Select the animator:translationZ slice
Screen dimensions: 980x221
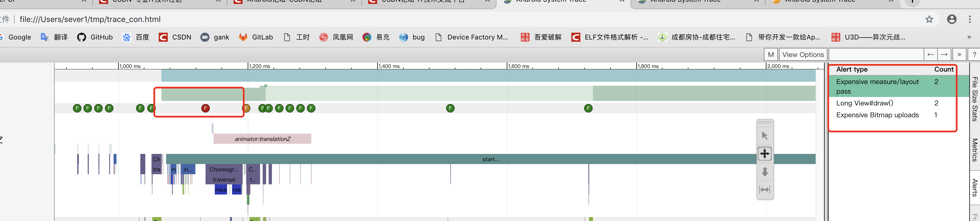(262, 139)
